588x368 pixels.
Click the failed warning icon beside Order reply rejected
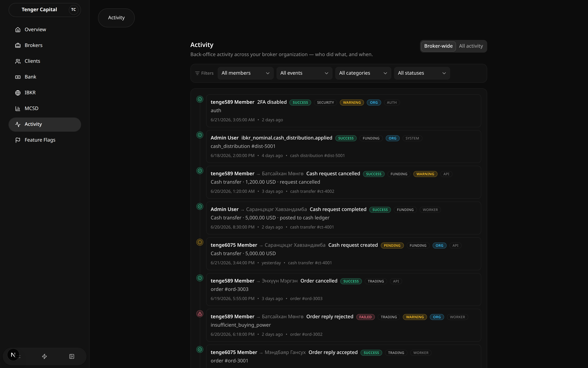tap(200, 314)
